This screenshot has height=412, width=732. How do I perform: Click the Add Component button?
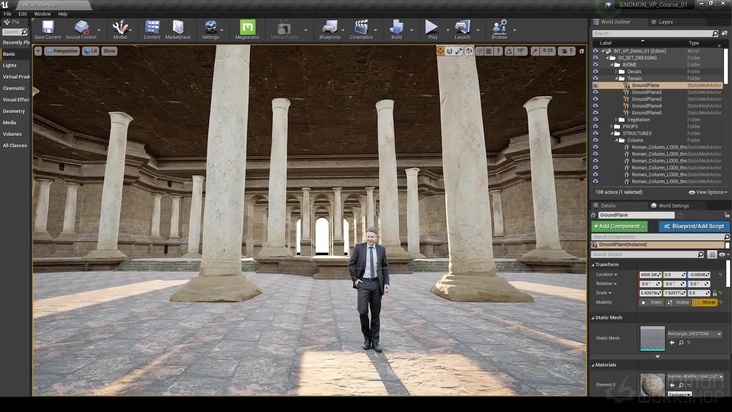pos(619,226)
